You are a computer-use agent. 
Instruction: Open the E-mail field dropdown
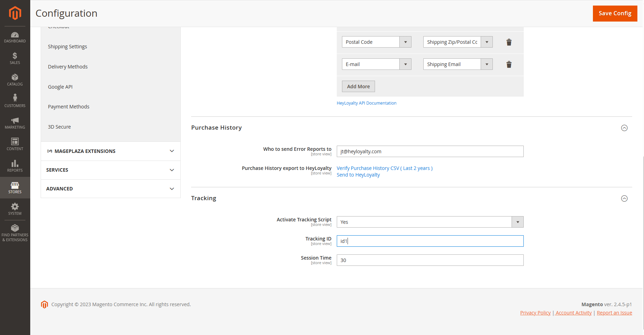(x=376, y=64)
